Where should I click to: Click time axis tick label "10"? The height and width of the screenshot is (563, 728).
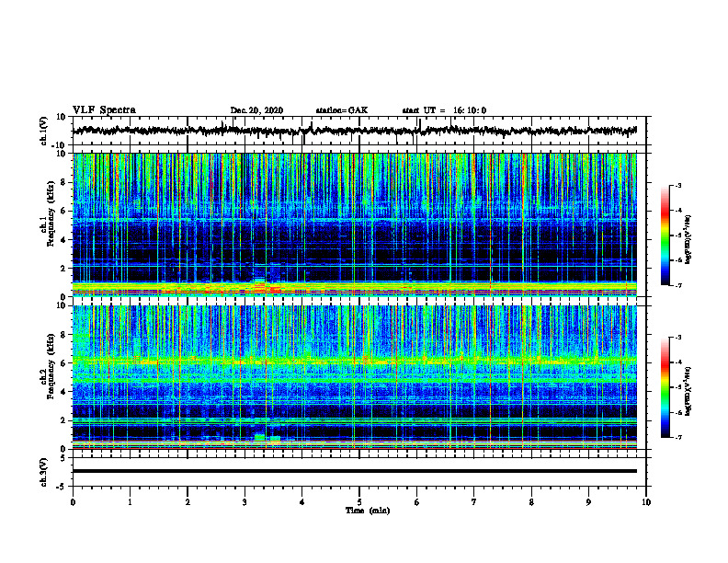[646, 502]
